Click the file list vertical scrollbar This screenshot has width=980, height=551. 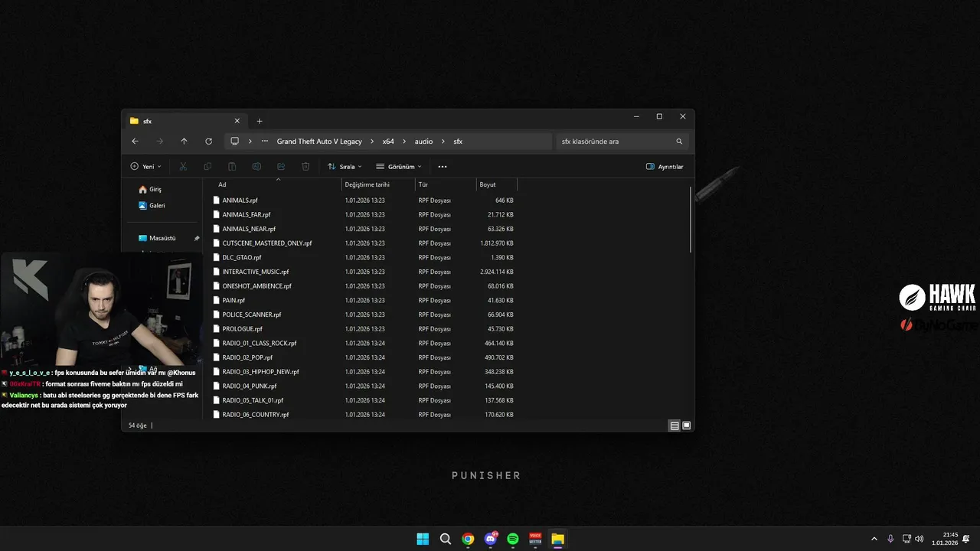(691, 220)
